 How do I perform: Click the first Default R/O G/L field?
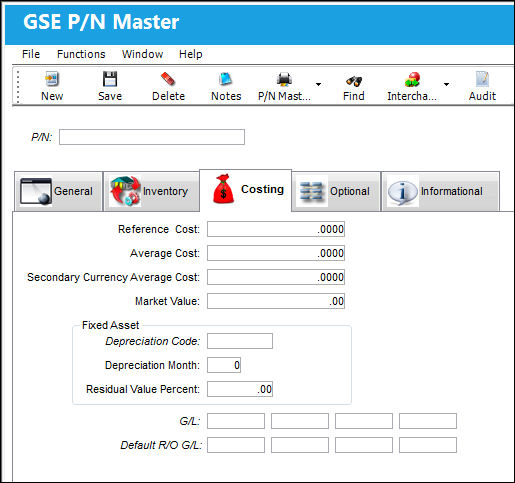click(236, 445)
